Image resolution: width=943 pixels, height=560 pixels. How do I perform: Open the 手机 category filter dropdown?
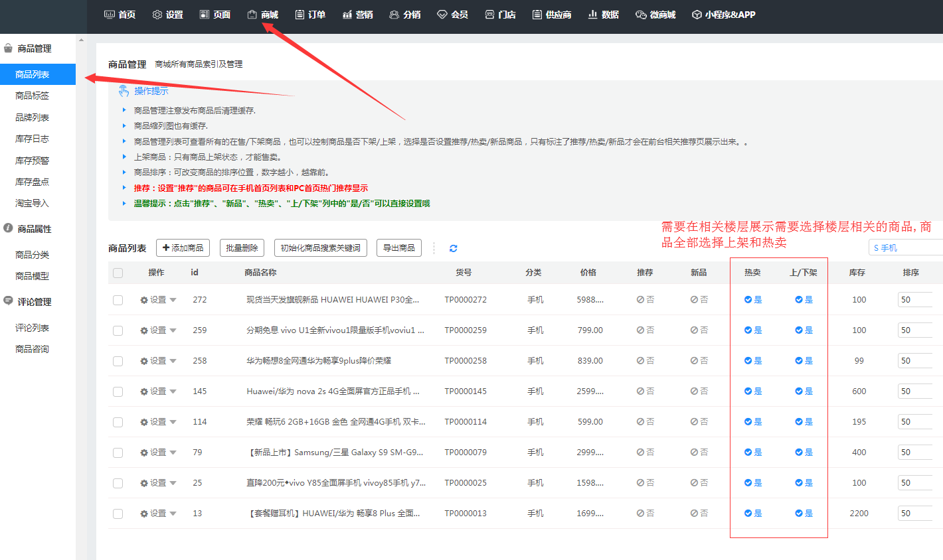[x=904, y=247]
